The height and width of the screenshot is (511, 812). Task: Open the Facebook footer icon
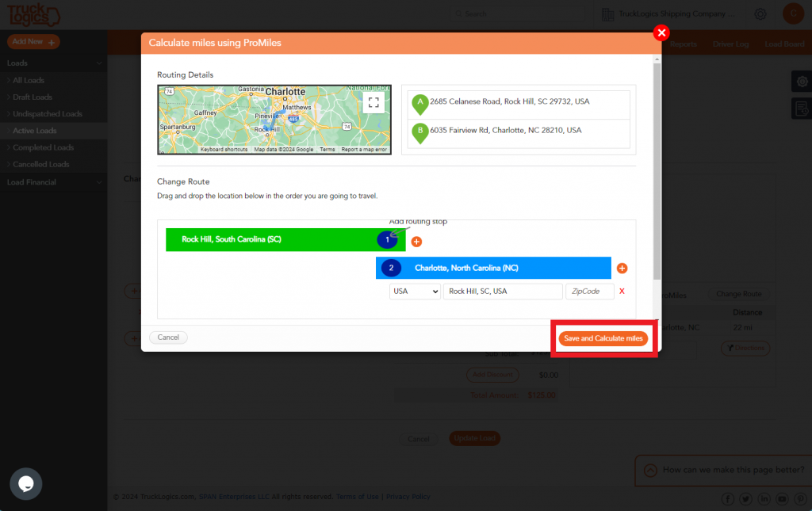click(x=728, y=498)
